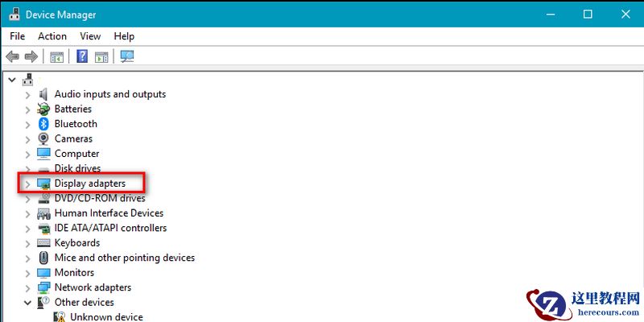Select the Disk drives label
Image resolution: width=644 pixels, height=322 pixels.
pos(77,168)
